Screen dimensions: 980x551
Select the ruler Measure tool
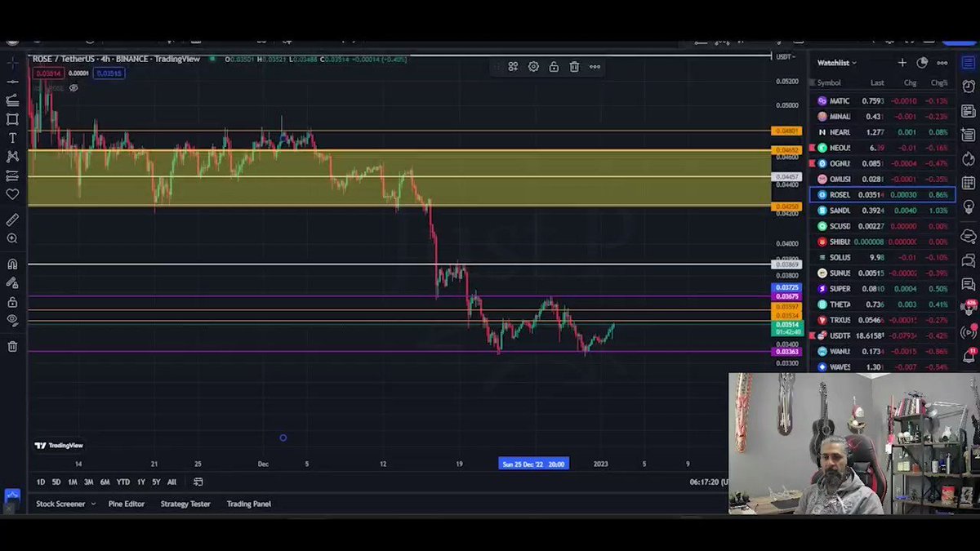[12, 220]
